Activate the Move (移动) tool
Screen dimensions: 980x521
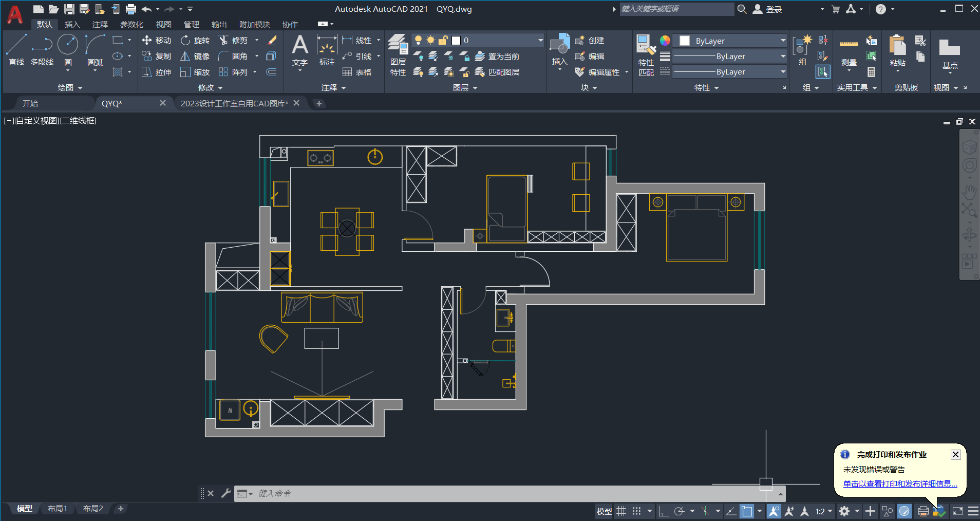coord(157,40)
